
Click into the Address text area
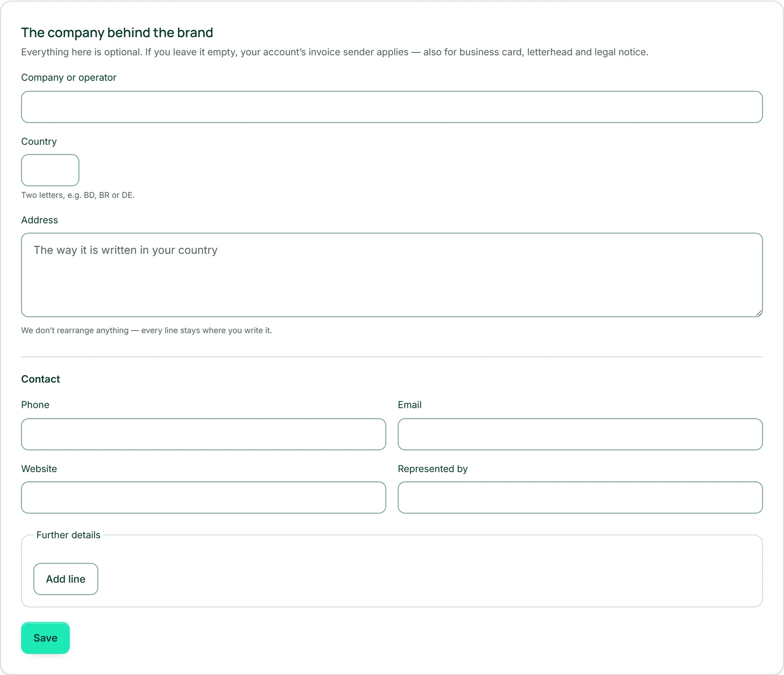[x=392, y=275]
